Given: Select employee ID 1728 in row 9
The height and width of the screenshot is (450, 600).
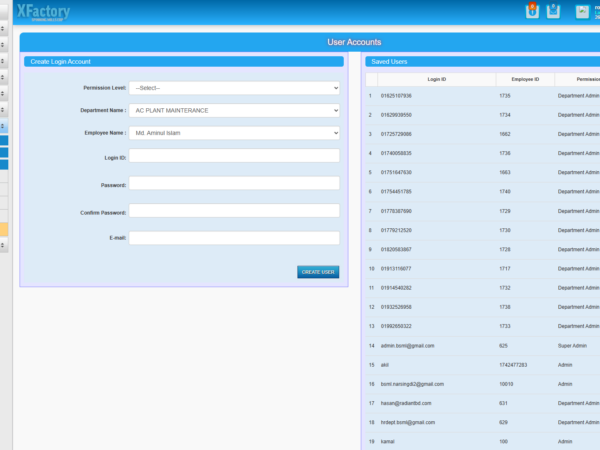Looking at the screenshot, I should (x=505, y=249).
